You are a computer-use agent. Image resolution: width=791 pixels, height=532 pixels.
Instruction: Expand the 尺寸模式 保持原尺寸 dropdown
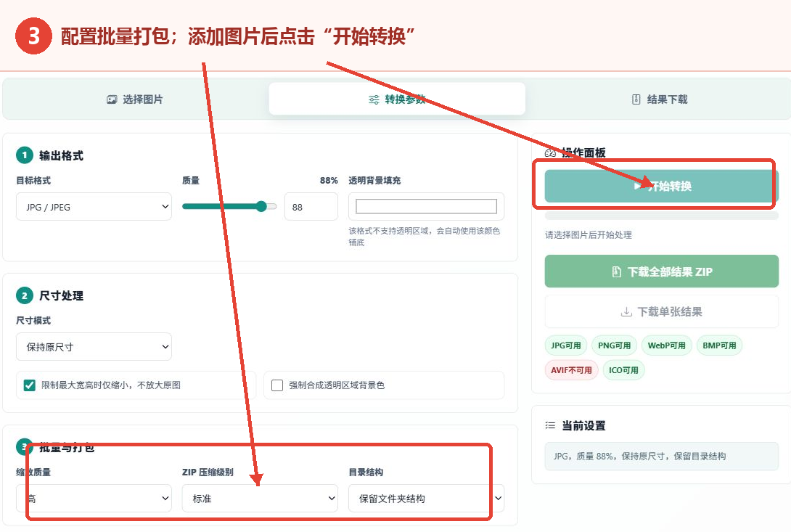point(94,347)
